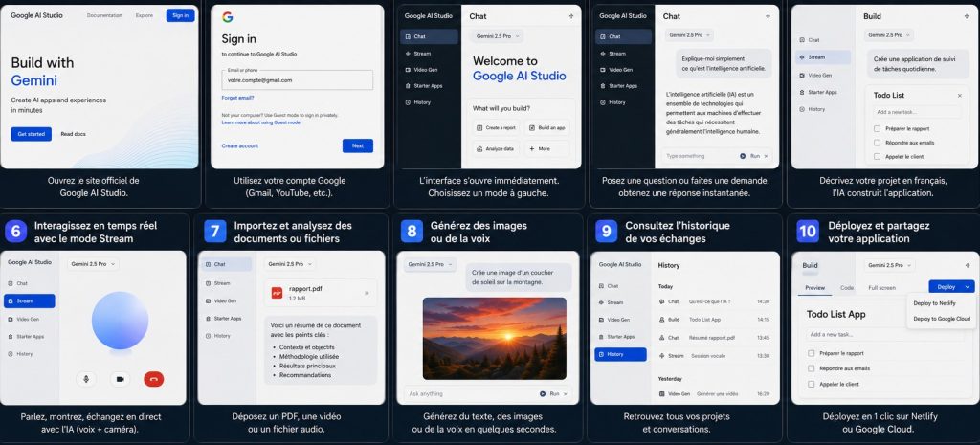This screenshot has width=980, height=445.
Task: Click the red PDF icon of rapport.pdf
Action: [x=277, y=293]
